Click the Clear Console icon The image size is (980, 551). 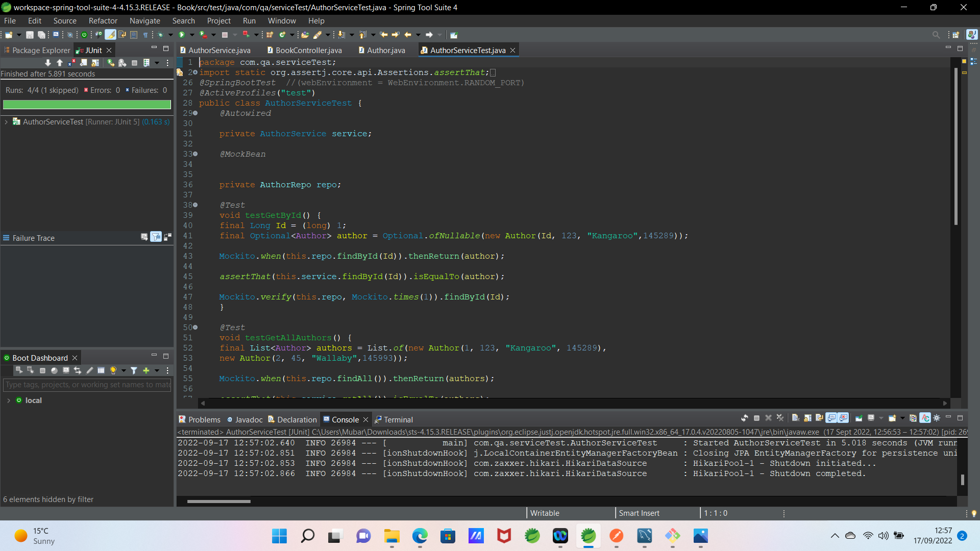[795, 418]
